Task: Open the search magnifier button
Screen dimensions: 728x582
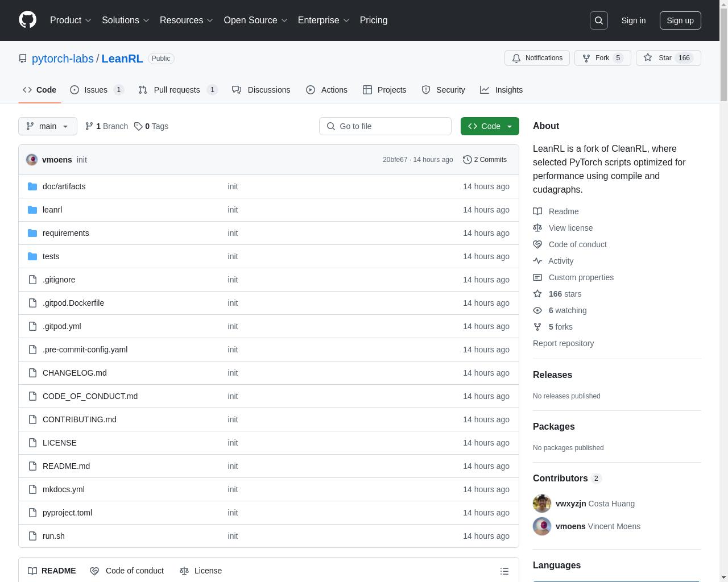Action: pyautogui.click(x=599, y=20)
